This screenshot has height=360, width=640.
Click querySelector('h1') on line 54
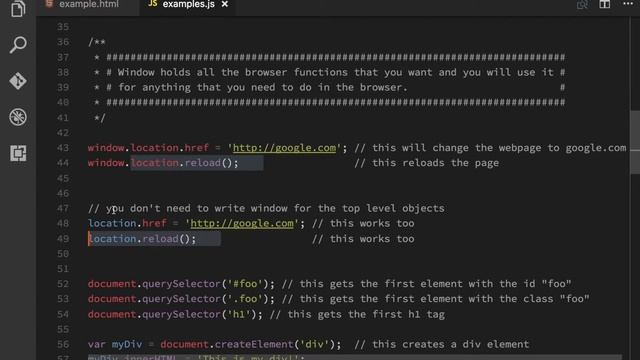(199, 314)
